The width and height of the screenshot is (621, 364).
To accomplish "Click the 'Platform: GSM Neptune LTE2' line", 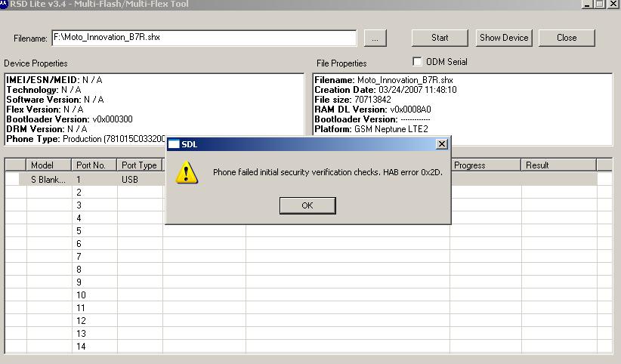I will coord(371,129).
